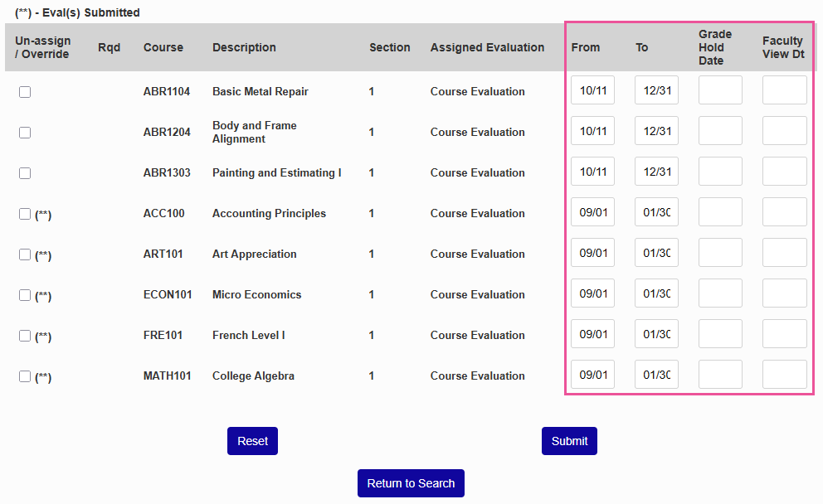Check the box for FRE101
This screenshot has height=504, width=823.
tap(25, 336)
